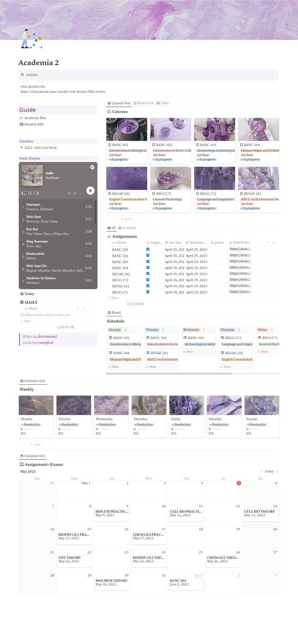Select the 'to submit' tab in Assignments
The image size is (298, 644).
pos(127,228)
